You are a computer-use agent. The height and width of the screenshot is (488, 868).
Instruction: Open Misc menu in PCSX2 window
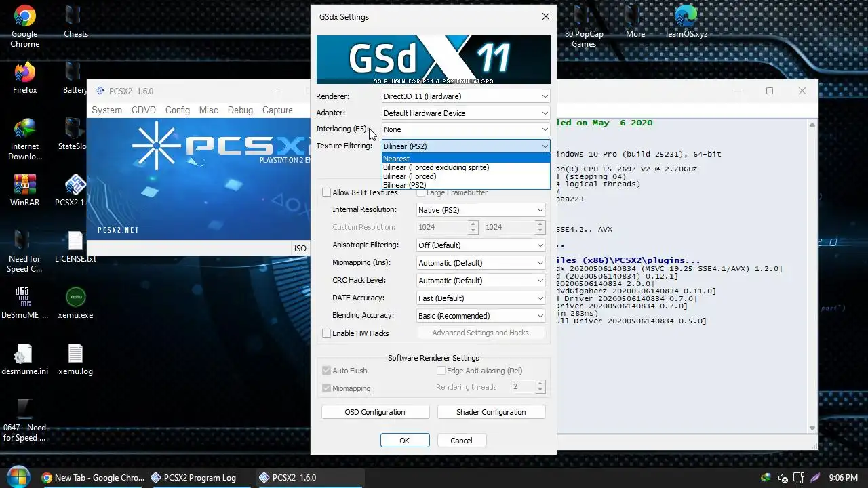(x=208, y=110)
